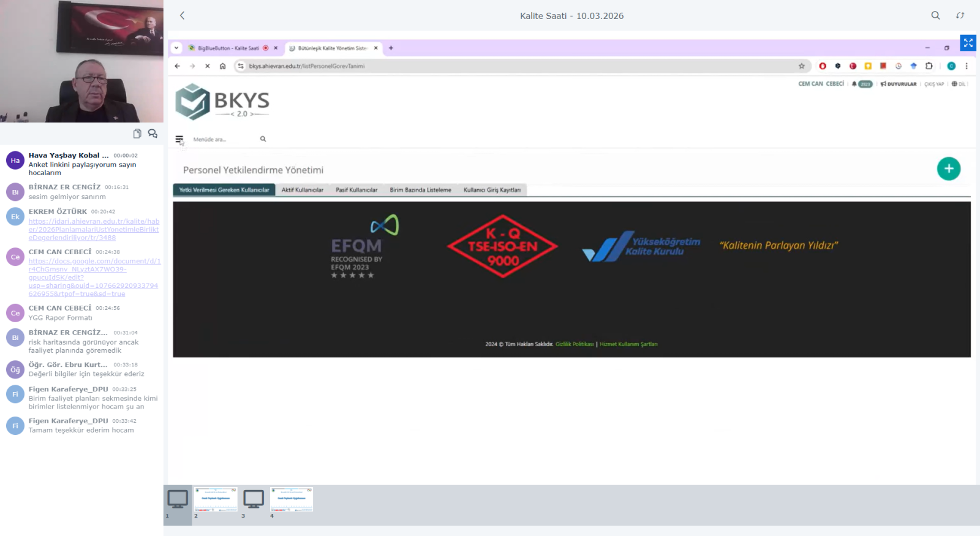Open Kullanıcı Giriş Kayıtları tab

pos(492,190)
